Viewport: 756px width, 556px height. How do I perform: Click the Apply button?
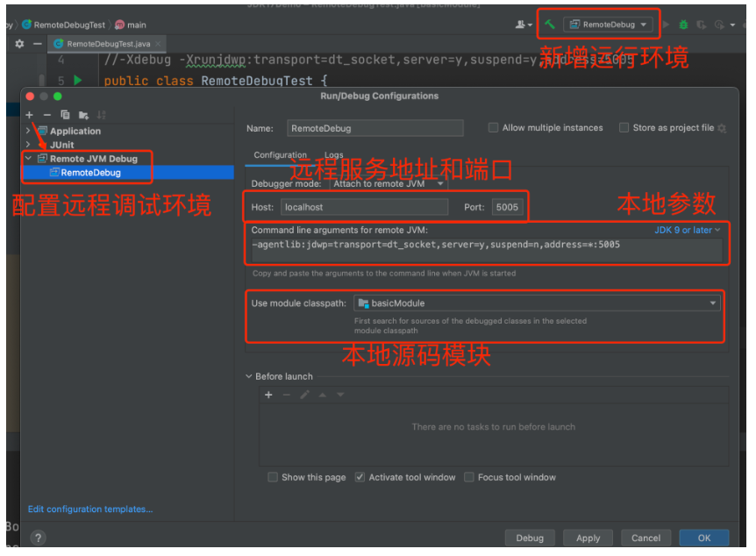[588, 538]
